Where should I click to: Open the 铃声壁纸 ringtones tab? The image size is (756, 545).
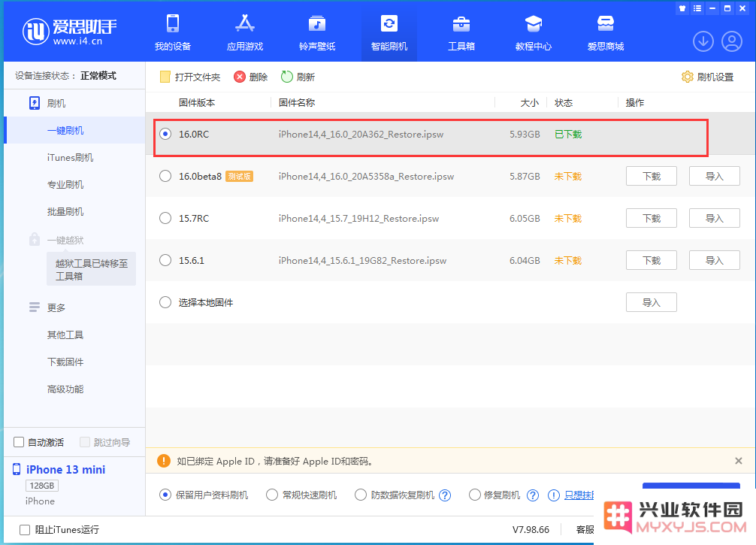[x=317, y=33]
